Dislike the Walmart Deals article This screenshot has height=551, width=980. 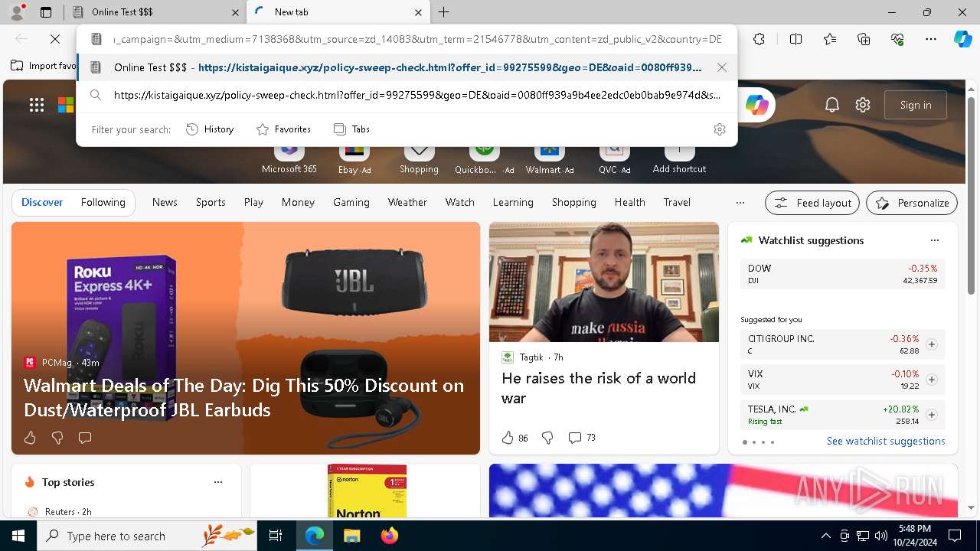click(57, 438)
